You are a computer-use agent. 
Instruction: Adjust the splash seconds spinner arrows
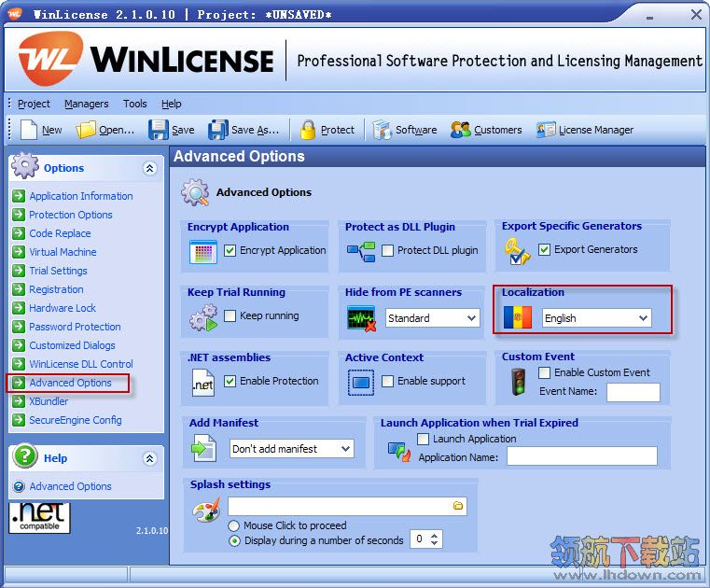(x=434, y=539)
